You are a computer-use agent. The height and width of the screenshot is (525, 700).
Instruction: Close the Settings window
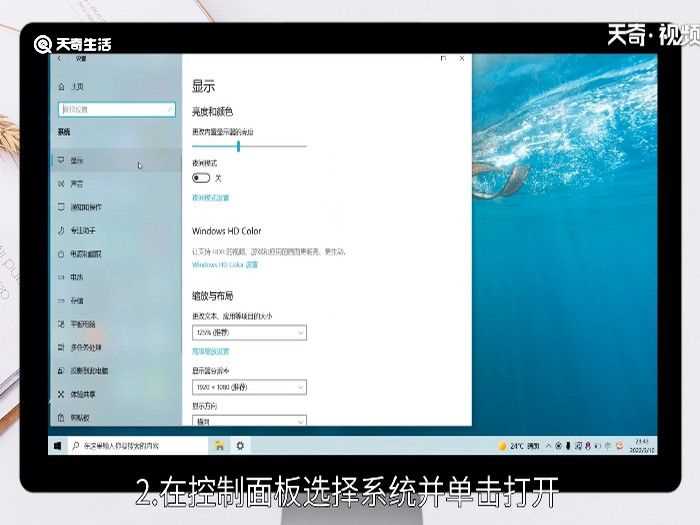(462, 58)
